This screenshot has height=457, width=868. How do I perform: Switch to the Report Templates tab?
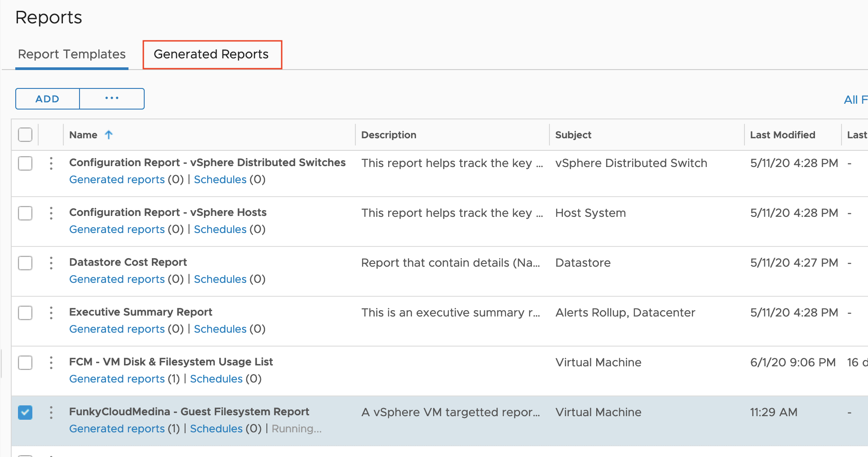click(72, 54)
